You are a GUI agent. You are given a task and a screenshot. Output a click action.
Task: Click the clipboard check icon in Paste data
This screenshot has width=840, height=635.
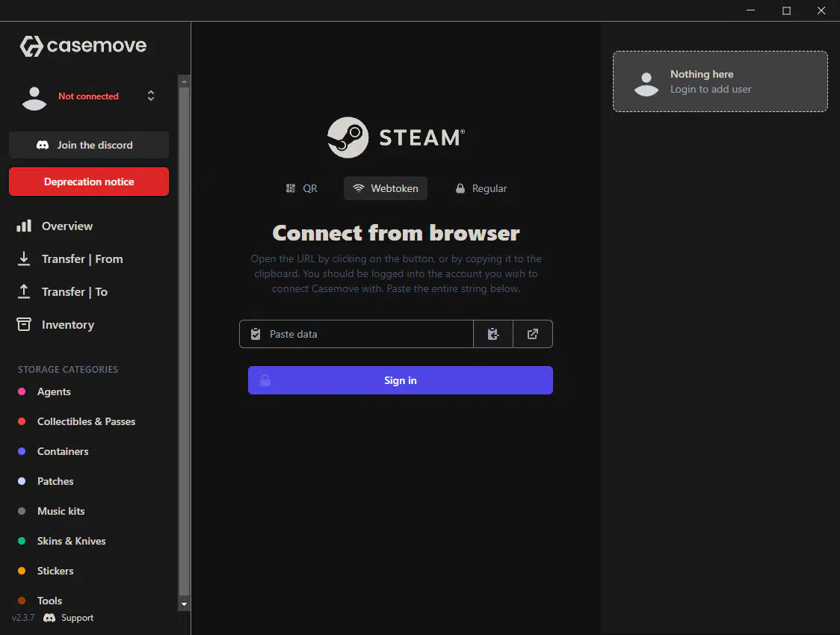pos(256,334)
